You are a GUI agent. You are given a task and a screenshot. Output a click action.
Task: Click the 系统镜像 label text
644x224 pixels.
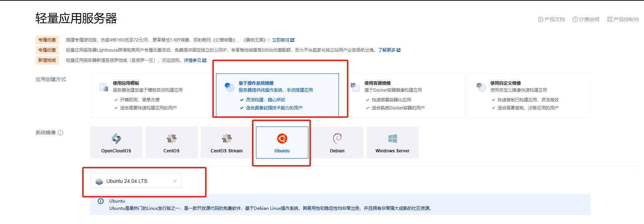45,132
